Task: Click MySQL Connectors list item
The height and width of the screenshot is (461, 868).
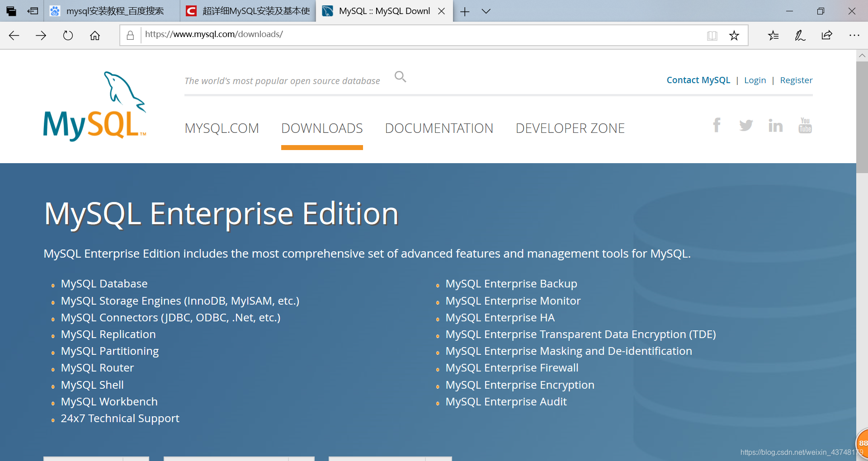Action: tap(170, 318)
